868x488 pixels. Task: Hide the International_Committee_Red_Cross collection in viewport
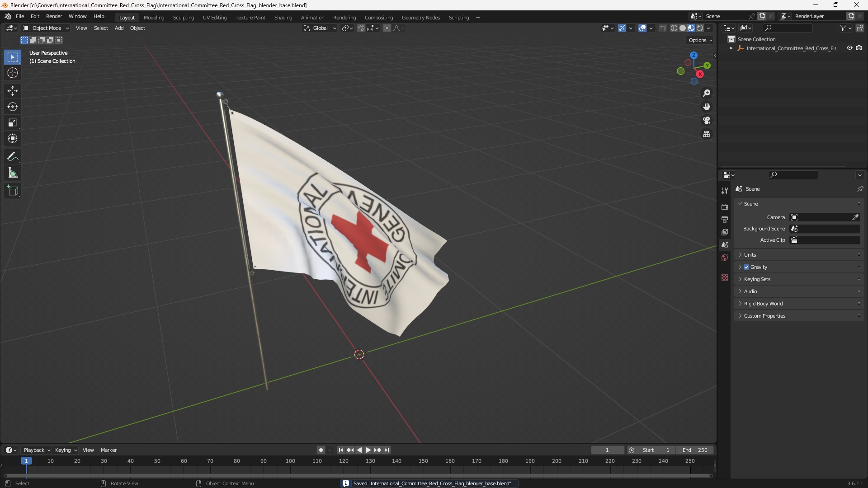849,48
